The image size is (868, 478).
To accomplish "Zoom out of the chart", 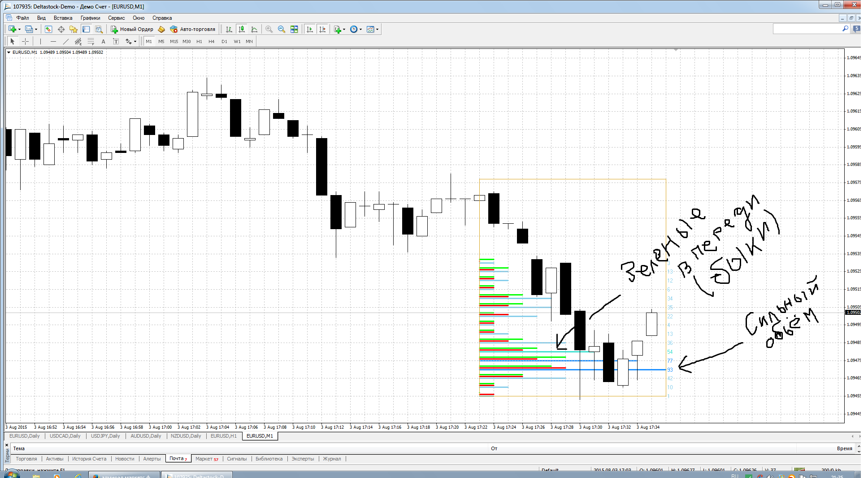I will [282, 29].
